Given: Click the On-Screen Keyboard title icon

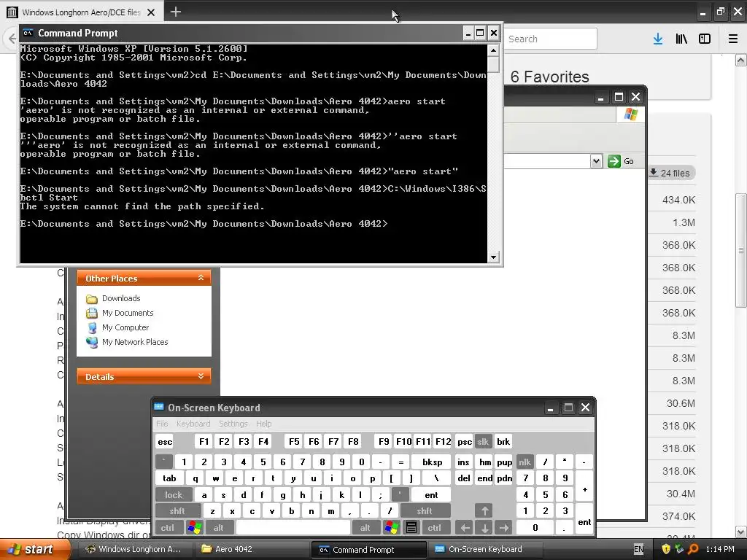Looking at the screenshot, I should [x=159, y=407].
